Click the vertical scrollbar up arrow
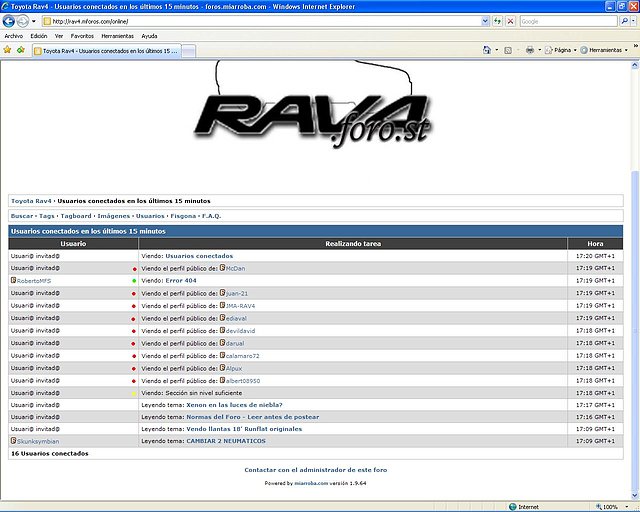Viewport: 640px width, 512px height. click(635, 65)
